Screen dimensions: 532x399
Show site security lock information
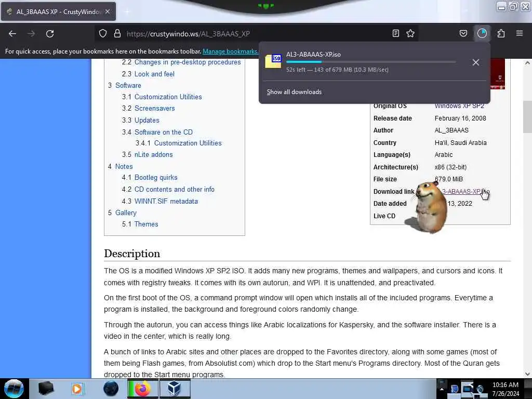tap(117, 34)
